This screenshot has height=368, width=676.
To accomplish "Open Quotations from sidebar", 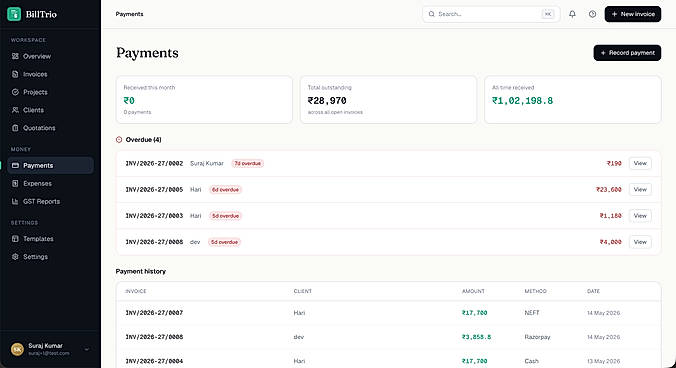I will [50, 128].
